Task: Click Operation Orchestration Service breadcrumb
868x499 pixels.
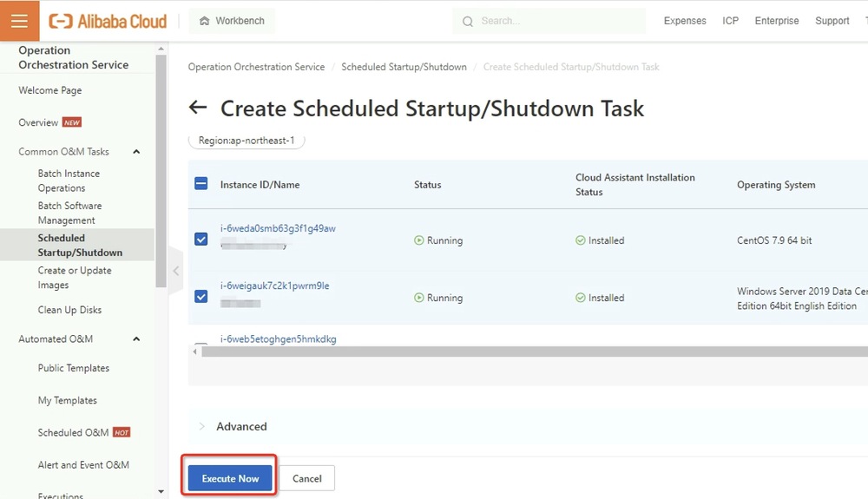Action: click(256, 67)
